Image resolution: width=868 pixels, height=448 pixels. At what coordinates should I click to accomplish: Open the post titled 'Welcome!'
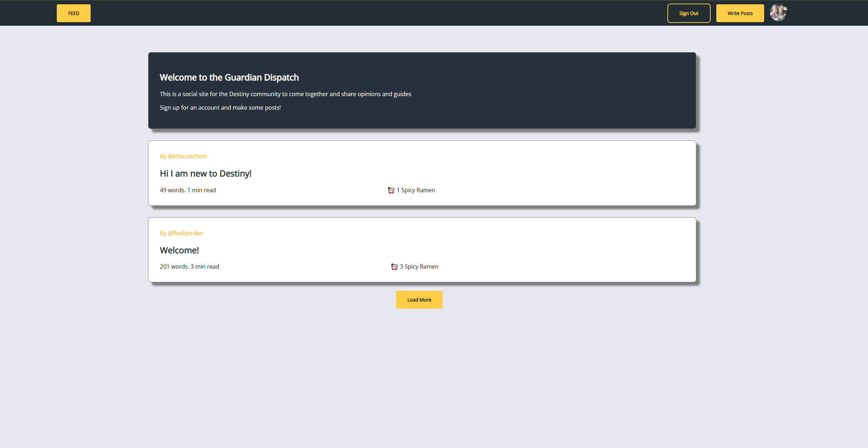pyautogui.click(x=180, y=250)
